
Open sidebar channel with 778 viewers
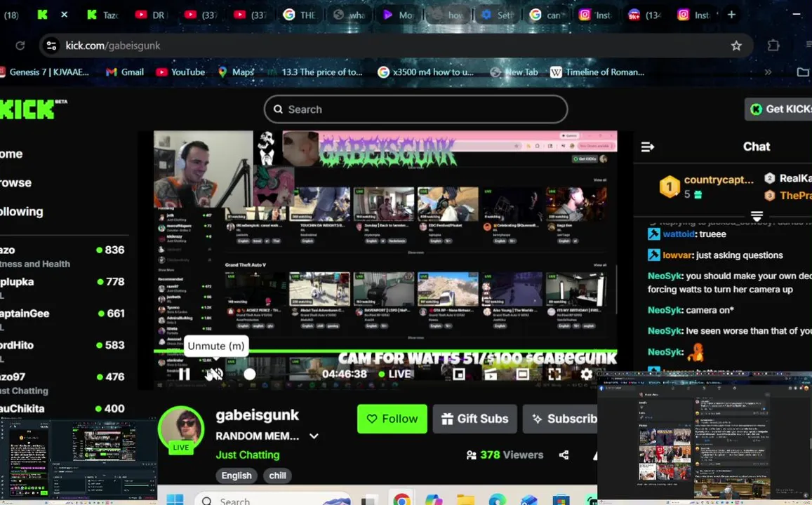62,288
